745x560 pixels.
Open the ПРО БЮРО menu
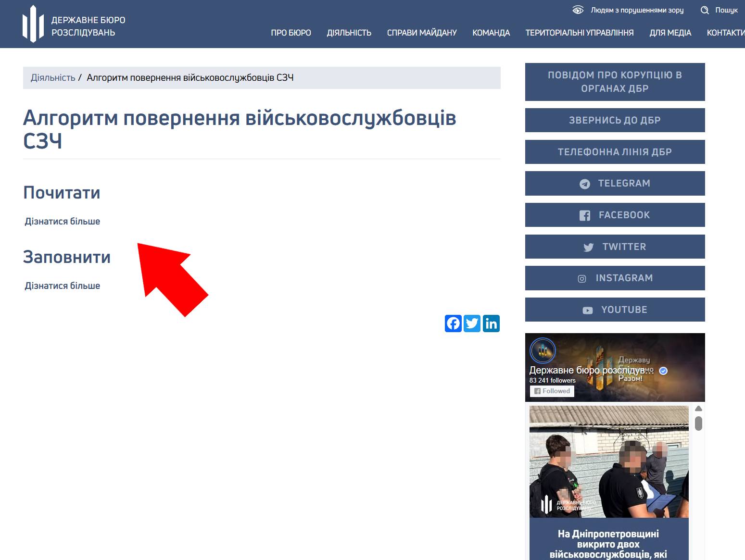pos(290,33)
